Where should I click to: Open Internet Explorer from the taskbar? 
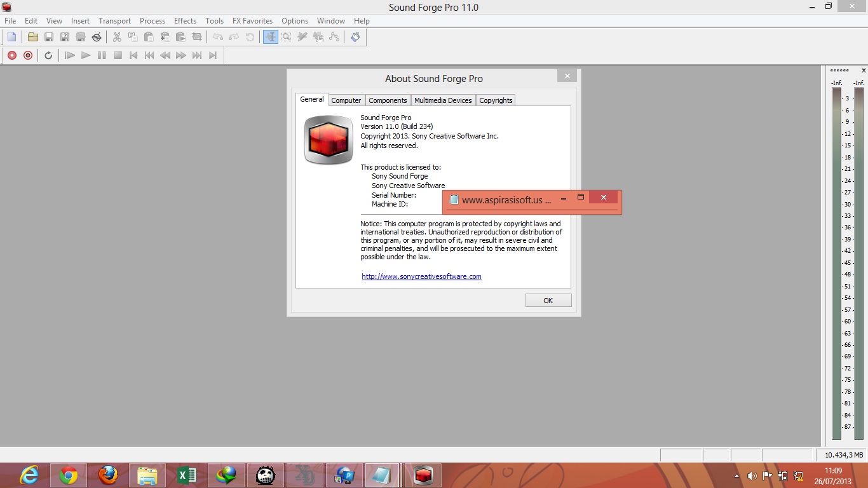pos(29,475)
